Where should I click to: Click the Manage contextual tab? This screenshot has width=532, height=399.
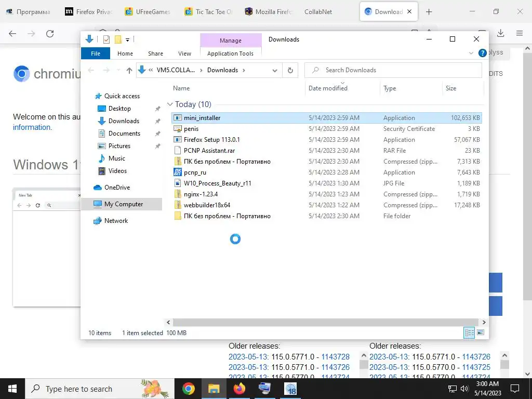231,41
